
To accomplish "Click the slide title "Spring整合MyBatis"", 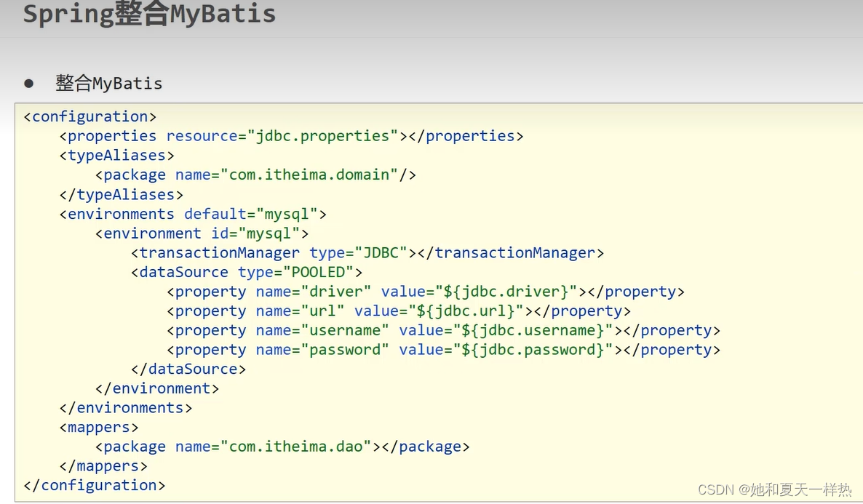I will pos(149,15).
